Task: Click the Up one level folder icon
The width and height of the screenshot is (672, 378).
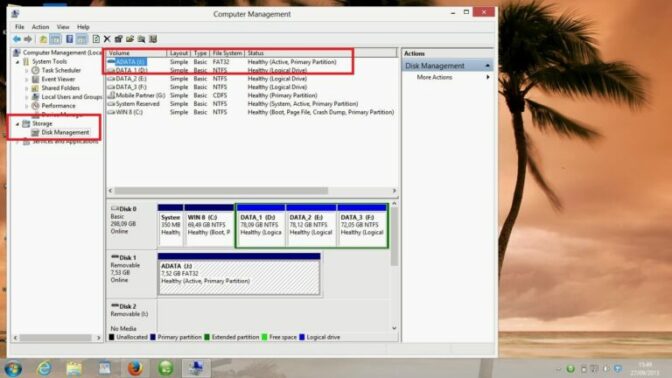Action: click(x=43, y=39)
